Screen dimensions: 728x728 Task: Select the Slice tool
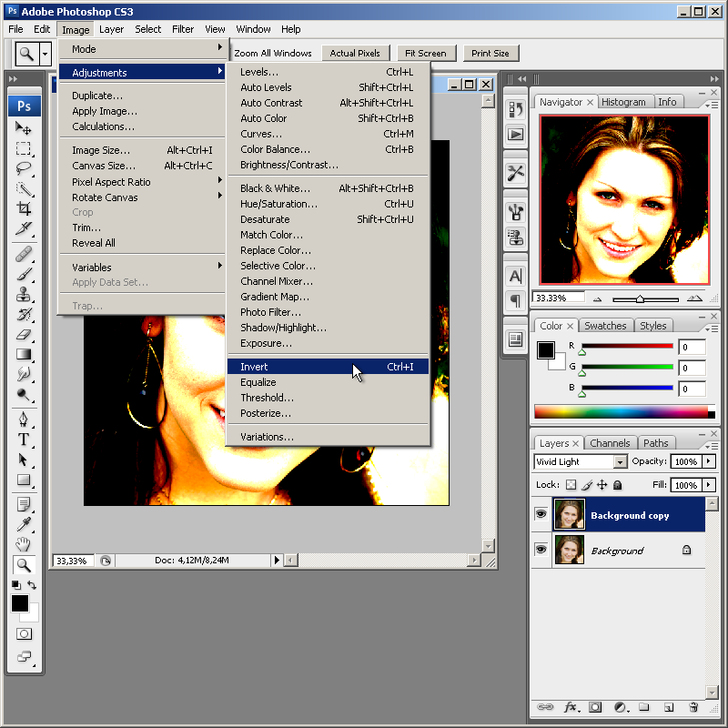[x=24, y=228]
